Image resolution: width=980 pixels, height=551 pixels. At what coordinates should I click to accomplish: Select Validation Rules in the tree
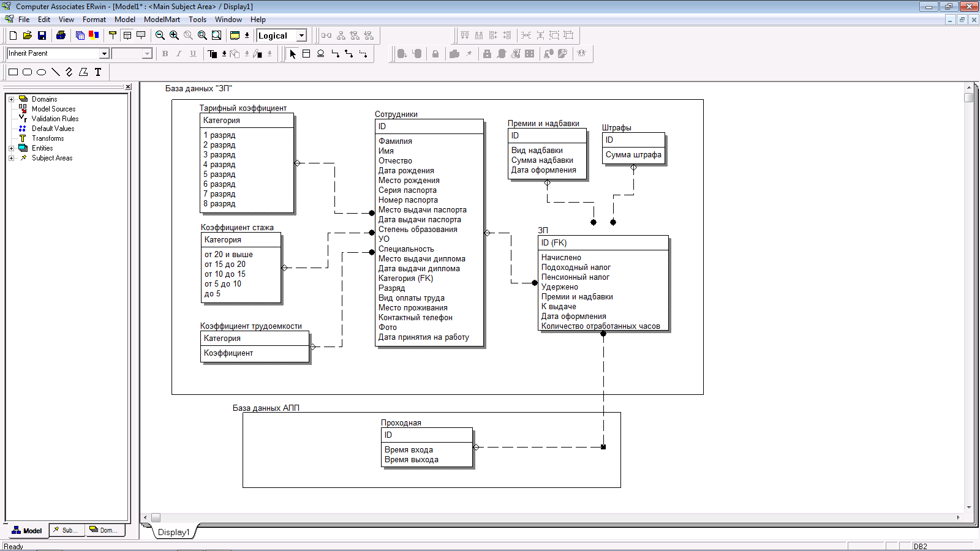[x=55, y=119]
